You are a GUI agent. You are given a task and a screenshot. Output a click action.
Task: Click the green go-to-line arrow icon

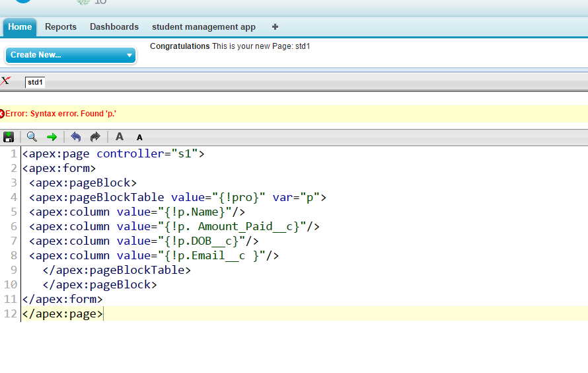[52, 137]
